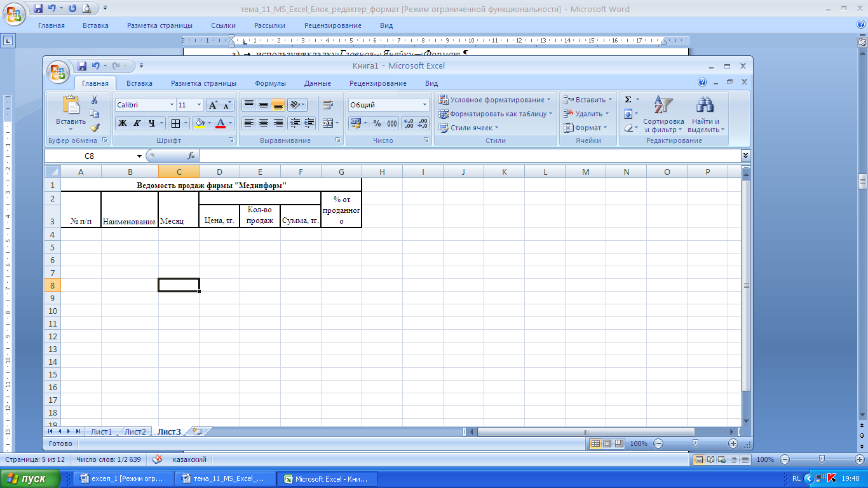
Task: Click Word spelling check status icon
Action: [x=157, y=459]
